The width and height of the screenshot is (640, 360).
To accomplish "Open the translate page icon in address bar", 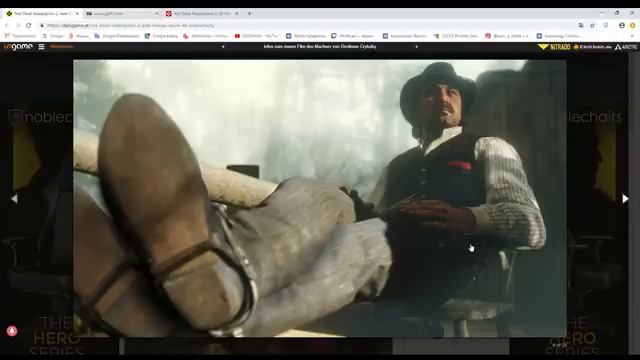I will (581, 25).
